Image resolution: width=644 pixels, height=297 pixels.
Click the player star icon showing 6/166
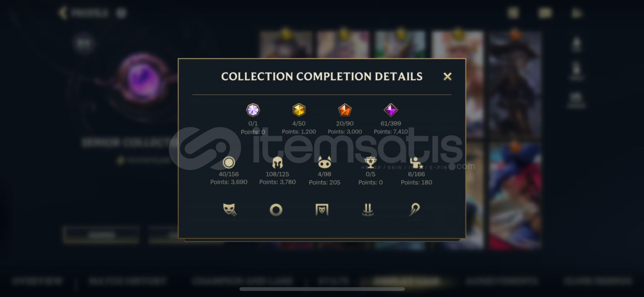[x=416, y=163]
